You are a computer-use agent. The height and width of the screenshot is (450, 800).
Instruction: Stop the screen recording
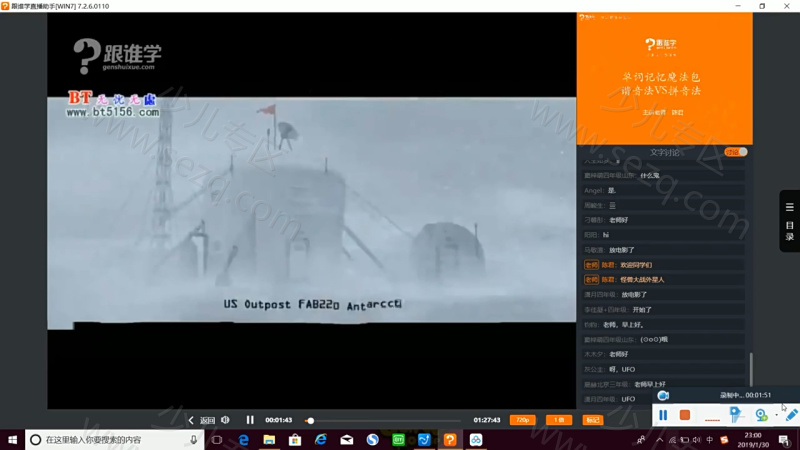[685, 415]
